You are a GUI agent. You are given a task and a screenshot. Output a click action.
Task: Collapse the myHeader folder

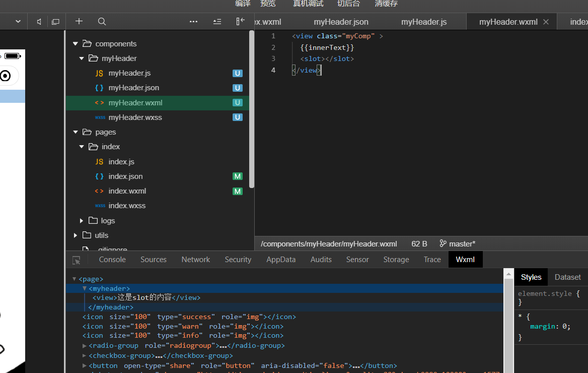[82, 58]
